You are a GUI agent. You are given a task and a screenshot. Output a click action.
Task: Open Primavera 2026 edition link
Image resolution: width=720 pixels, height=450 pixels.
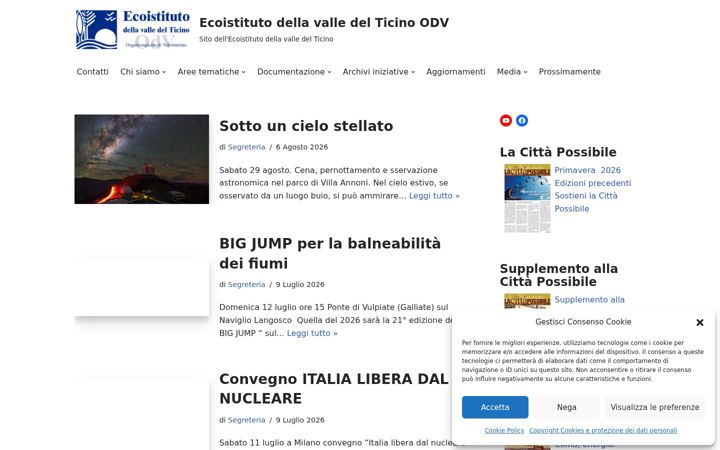587,170
